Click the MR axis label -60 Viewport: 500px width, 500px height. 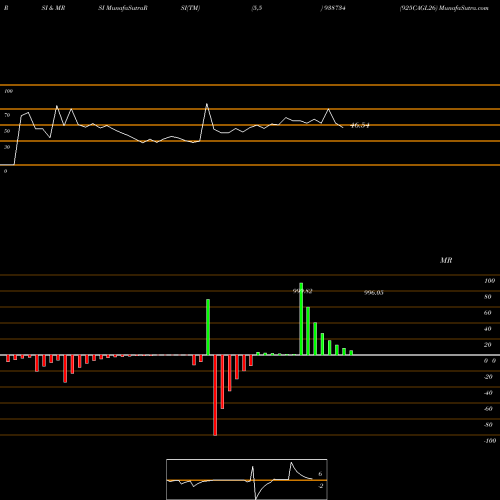pyautogui.click(x=488, y=409)
